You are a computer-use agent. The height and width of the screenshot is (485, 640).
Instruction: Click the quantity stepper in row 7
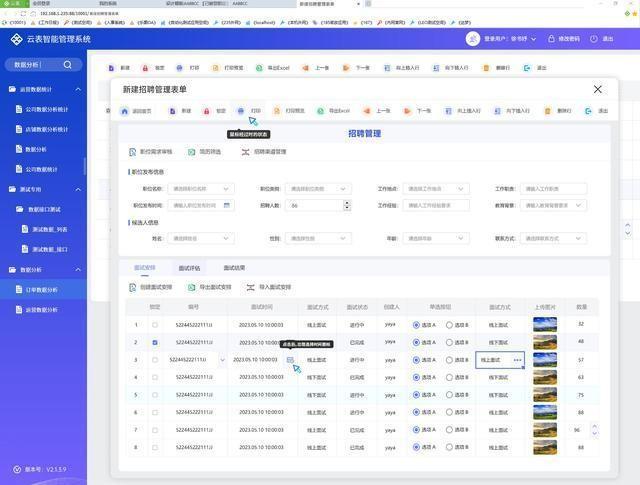[x=595, y=429]
